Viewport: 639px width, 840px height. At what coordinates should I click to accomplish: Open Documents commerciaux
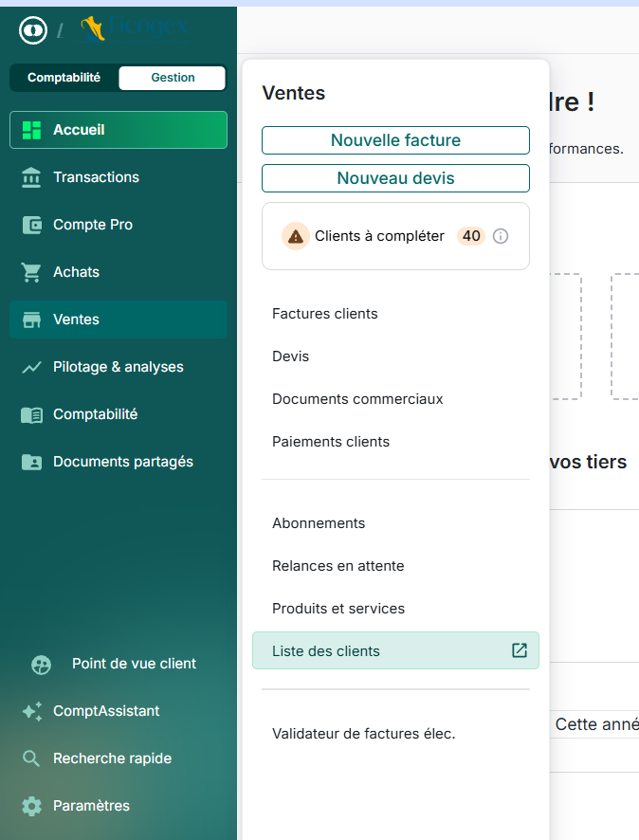[396, 399]
